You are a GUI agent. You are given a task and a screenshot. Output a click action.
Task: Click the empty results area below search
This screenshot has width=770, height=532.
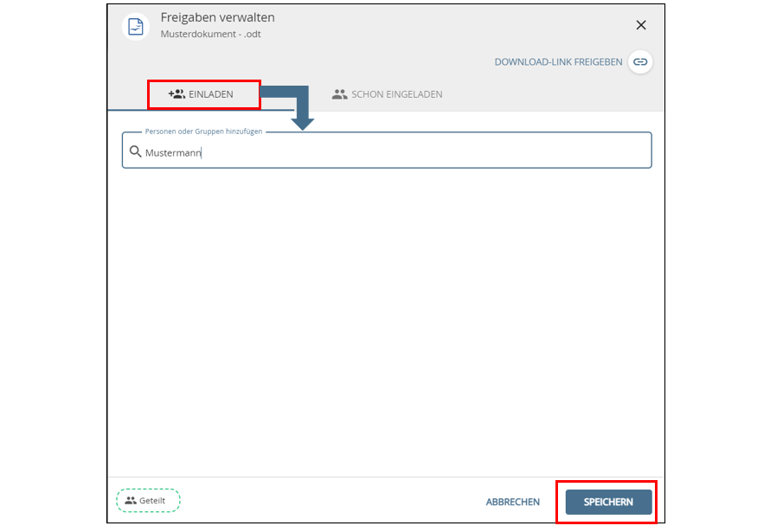tap(386, 320)
